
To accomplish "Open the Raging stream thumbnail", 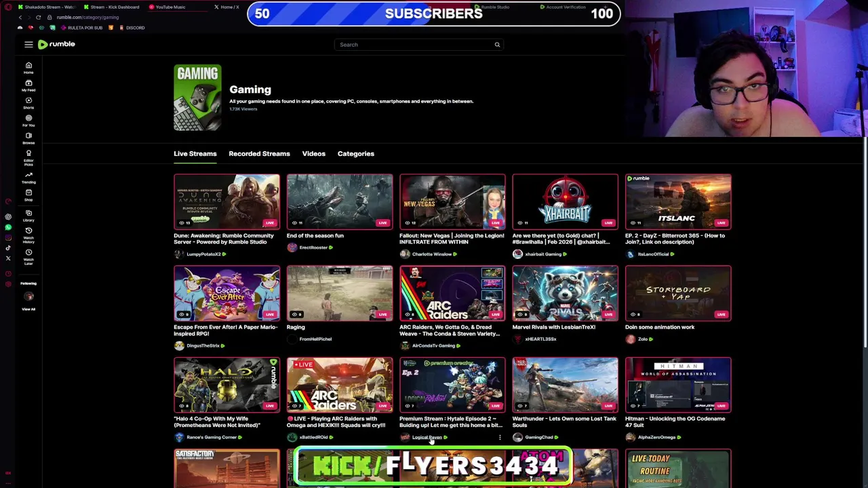I will (x=340, y=293).
